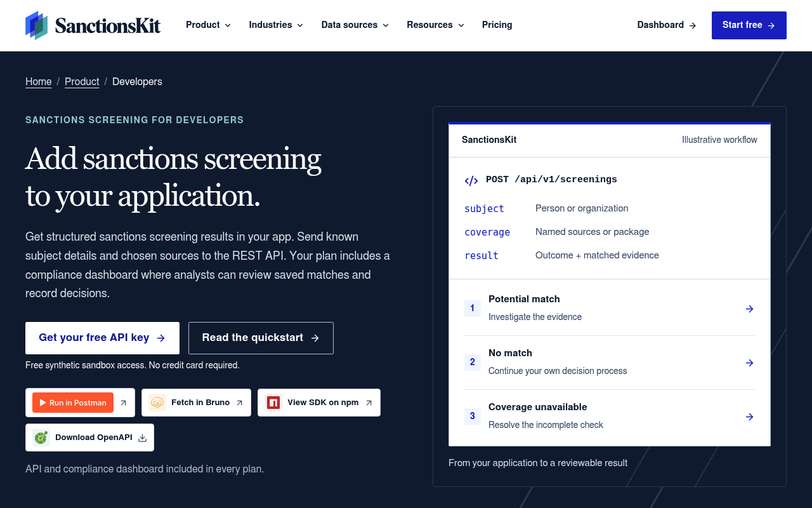This screenshot has height=508, width=812.
Task: Click the red npm icon
Action: tap(273, 403)
